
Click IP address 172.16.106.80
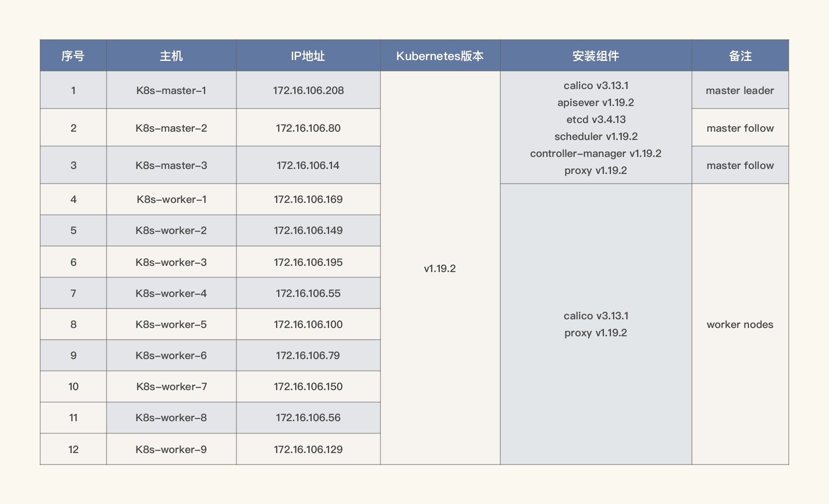point(308,128)
